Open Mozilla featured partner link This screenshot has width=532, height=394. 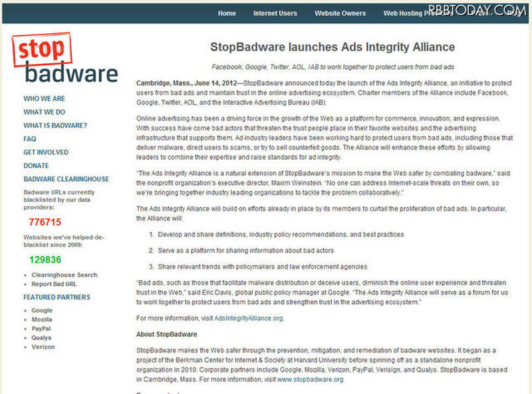43,319
